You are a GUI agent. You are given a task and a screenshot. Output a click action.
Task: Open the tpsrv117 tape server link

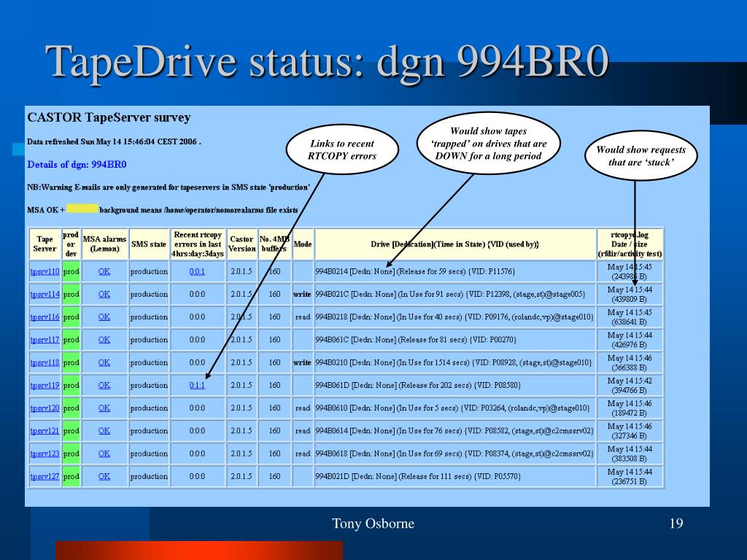(44, 340)
